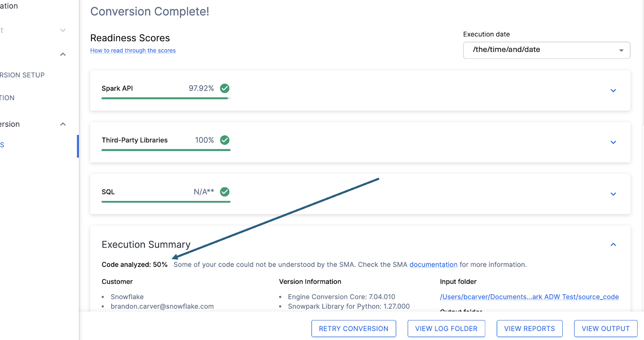Expand the Third-Party Libraries score panel
The width and height of the screenshot is (644, 340).
[x=613, y=142]
